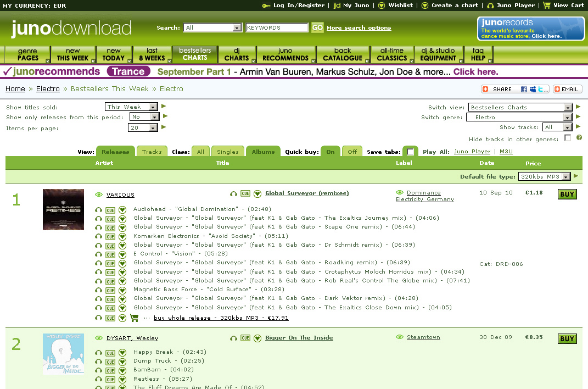Toggle eye icon next to DYSART, Wesley

point(99,337)
